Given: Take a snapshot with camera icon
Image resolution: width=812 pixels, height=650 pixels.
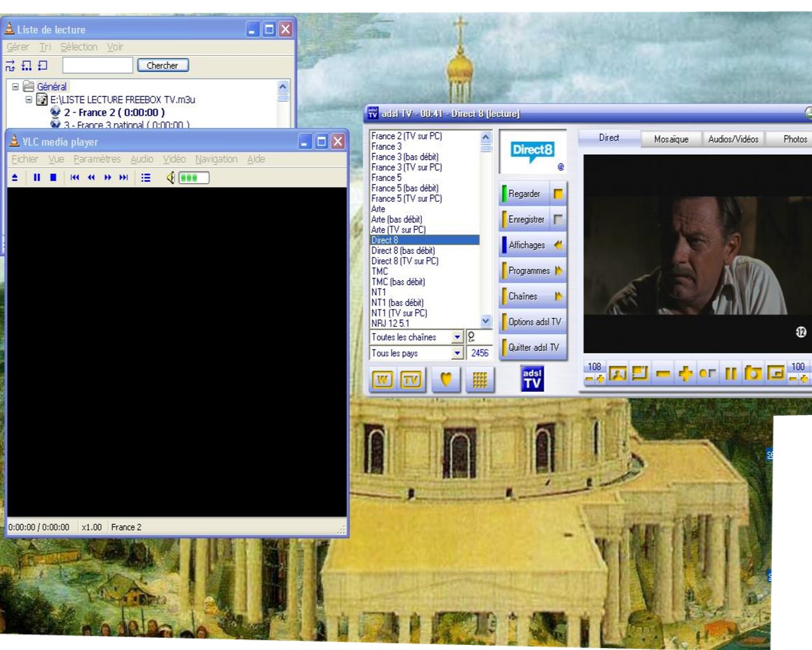Looking at the screenshot, I should [x=753, y=373].
